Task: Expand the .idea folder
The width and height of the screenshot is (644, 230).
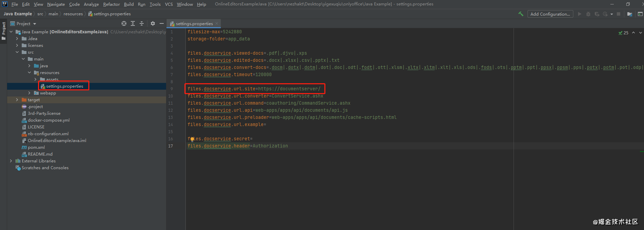Action: [x=17, y=38]
